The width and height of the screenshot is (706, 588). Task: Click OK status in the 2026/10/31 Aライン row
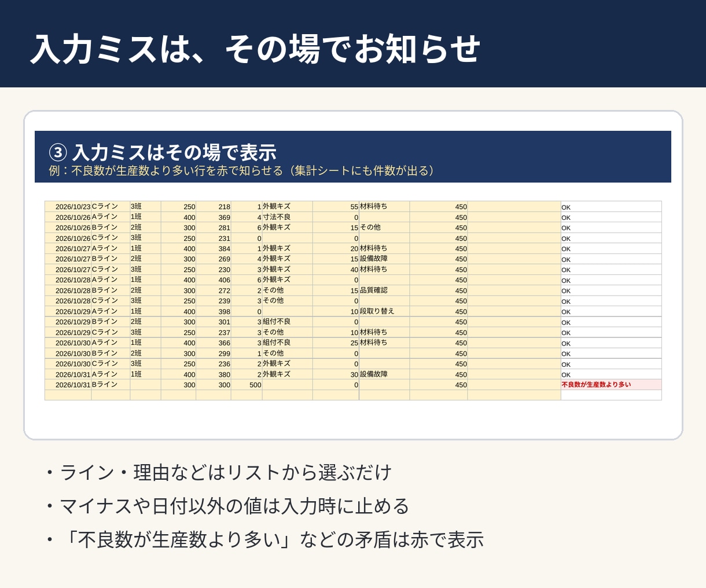pyautogui.click(x=611, y=374)
